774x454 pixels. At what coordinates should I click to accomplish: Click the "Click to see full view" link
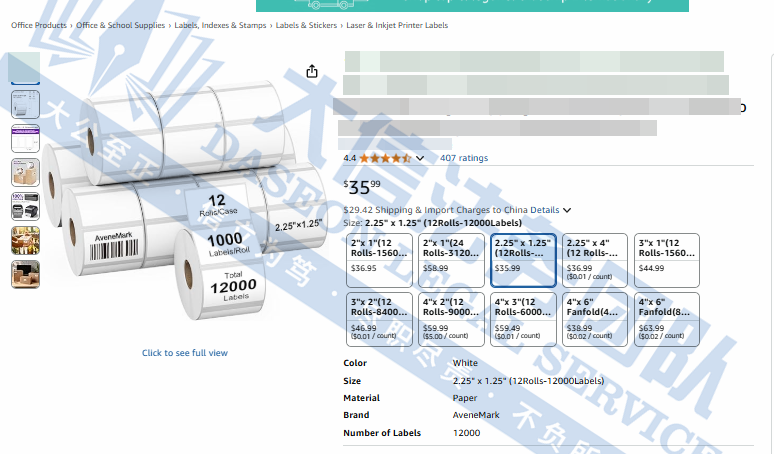tap(185, 353)
